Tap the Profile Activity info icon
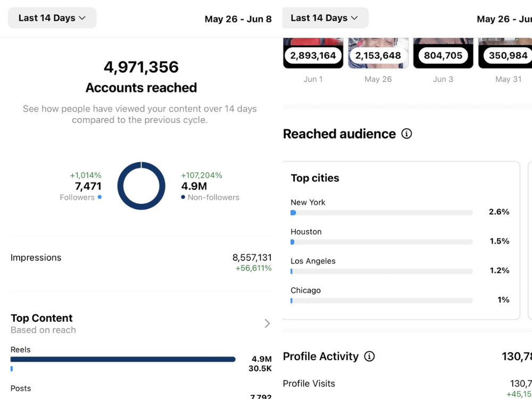532x399 pixels. 369,356
